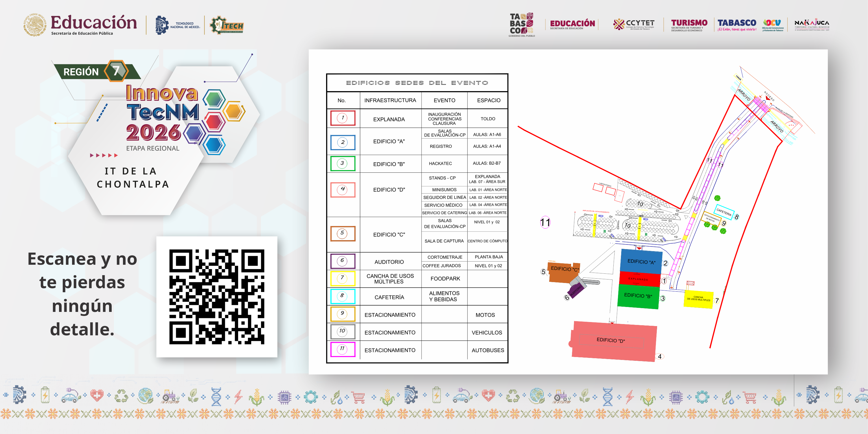Click the red legend box number 1
Viewport: 868px width, 434px height.
click(x=343, y=118)
